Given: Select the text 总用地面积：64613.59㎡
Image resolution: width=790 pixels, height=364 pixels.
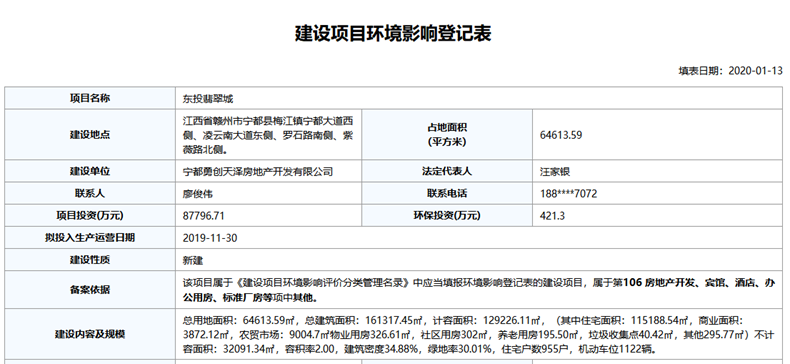Looking at the screenshot, I should point(239,320).
